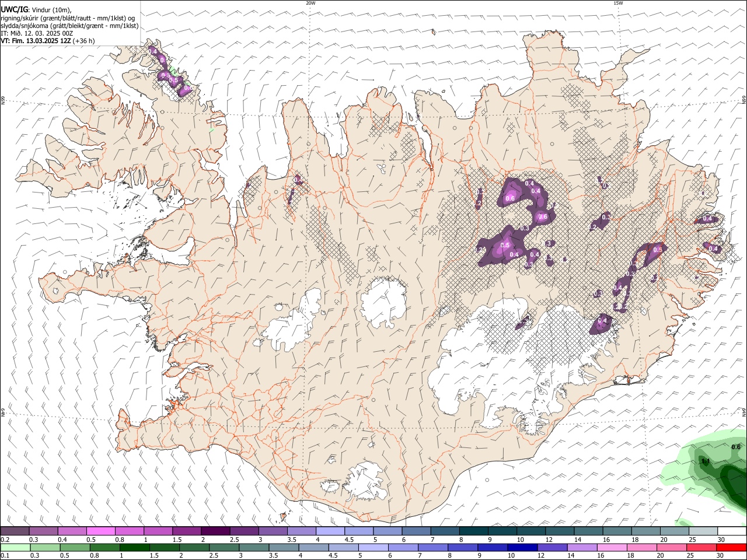Click the '30' label under the red swatch
Screen dimensions: 747x560
(x=721, y=556)
